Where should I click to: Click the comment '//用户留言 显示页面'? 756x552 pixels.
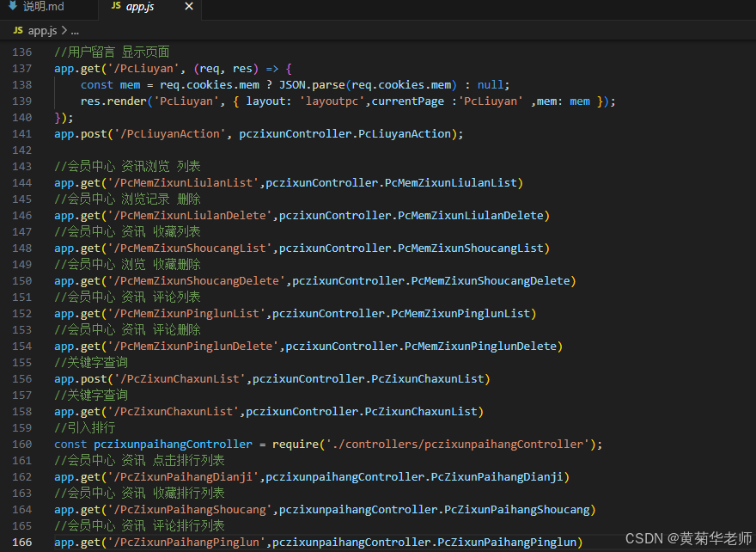coord(112,52)
